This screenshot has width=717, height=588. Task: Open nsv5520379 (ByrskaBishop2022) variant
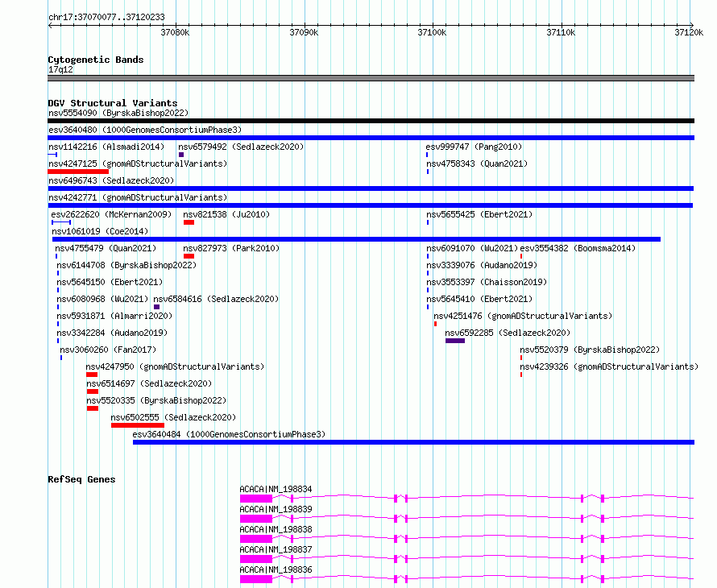[590, 350]
